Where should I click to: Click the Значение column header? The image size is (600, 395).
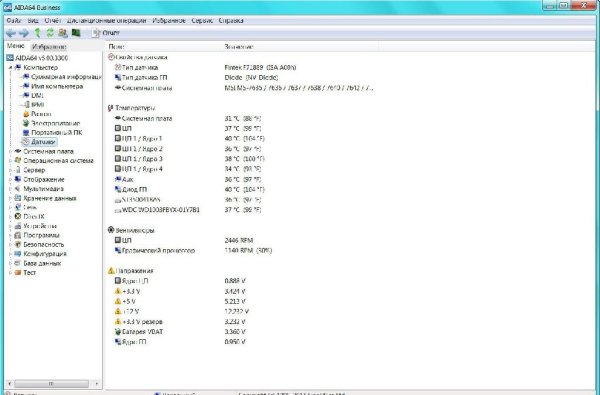[300, 47]
